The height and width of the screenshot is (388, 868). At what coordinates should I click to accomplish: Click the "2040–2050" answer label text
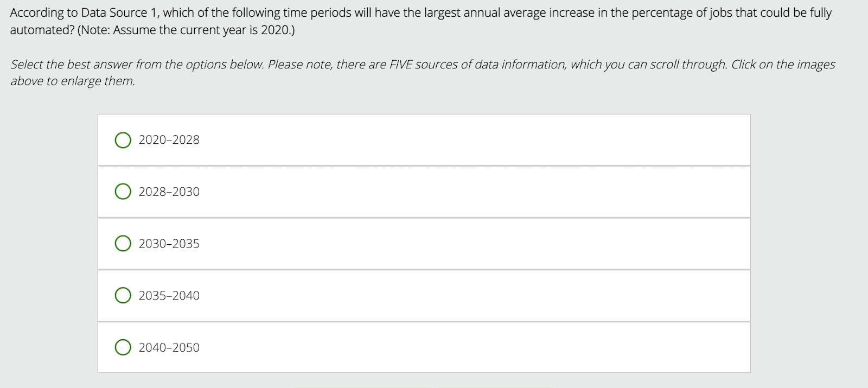pos(169,347)
